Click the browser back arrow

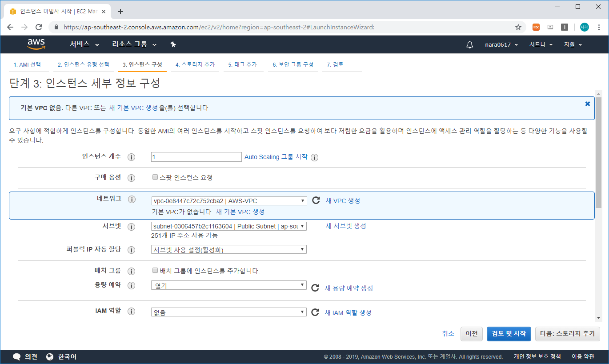[11, 27]
